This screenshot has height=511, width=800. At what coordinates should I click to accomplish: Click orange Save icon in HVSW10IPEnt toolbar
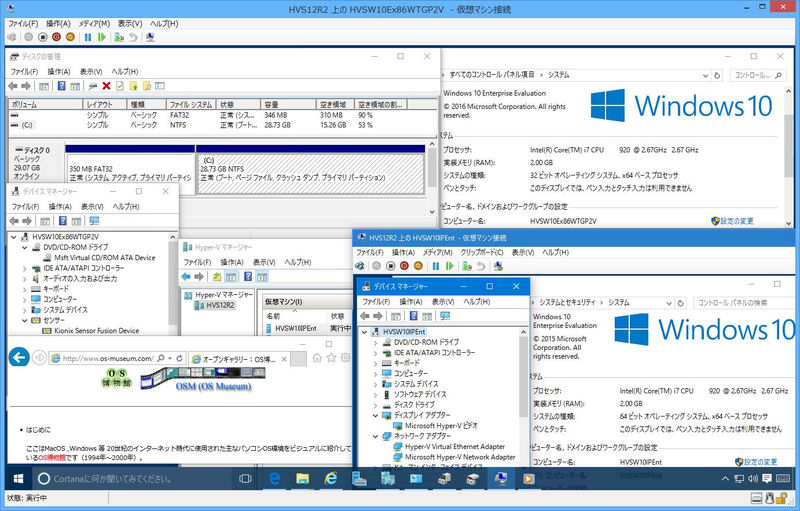(x=418, y=266)
